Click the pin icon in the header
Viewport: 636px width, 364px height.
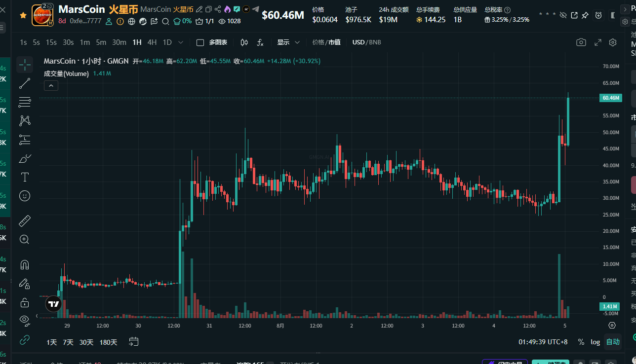pos(585,15)
